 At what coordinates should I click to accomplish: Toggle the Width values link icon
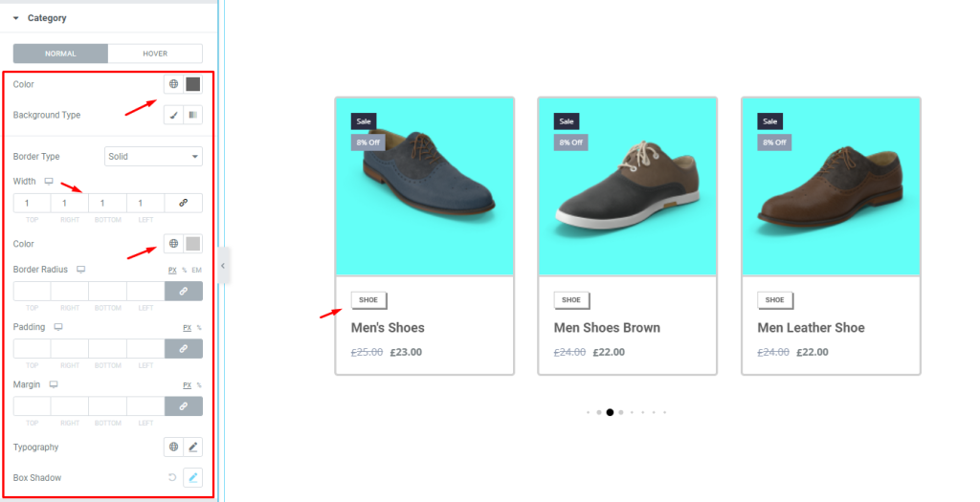coord(184,203)
